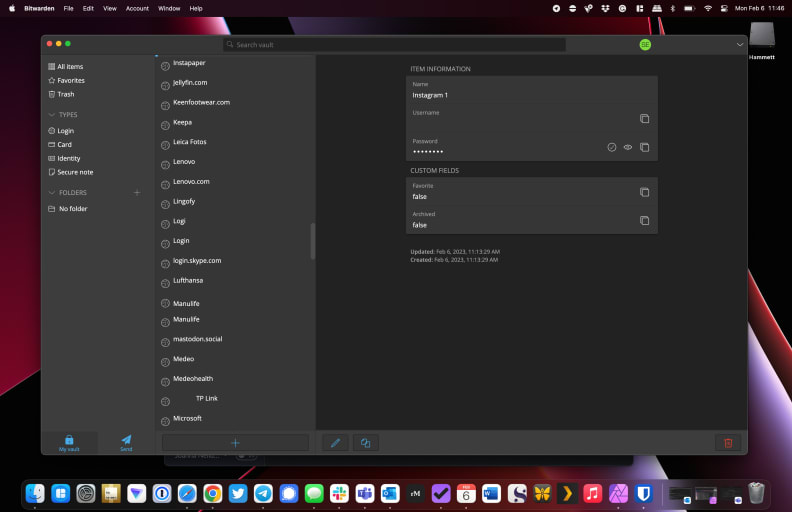This screenshot has height=512, width=792.
Task: Click the green account avatar
Action: [645, 44]
